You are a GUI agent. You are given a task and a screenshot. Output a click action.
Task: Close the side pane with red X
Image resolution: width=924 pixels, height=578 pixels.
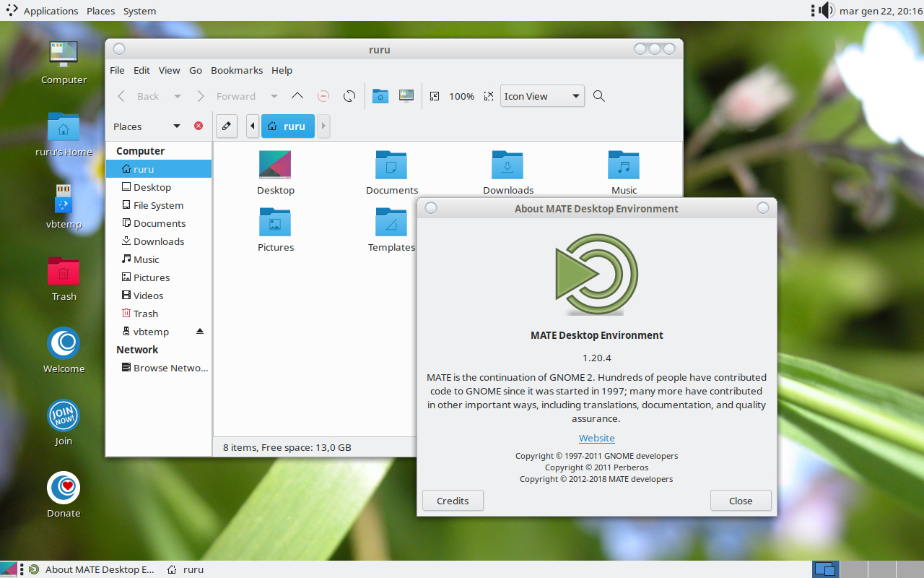click(x=199, y=126)
